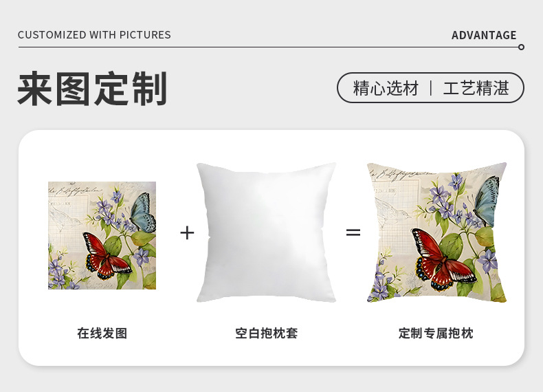Click the equals sign symbol
This screenshot has height=392, width=543.
[353, 232]
